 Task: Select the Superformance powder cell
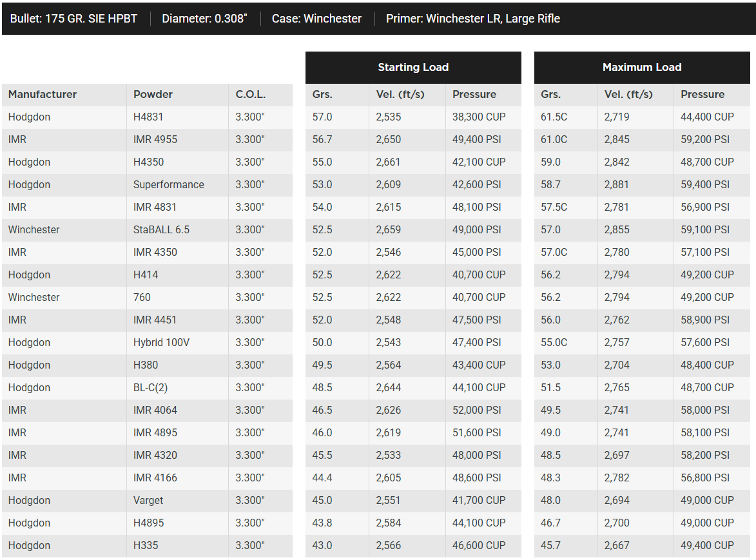pyautogui.click(x=168, y=184)
